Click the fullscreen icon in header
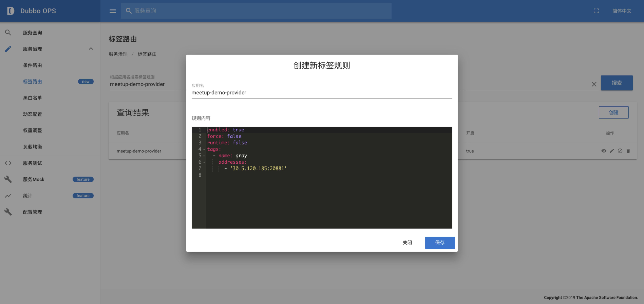This screenshot has height=304, width=644. tap(596, 11)
